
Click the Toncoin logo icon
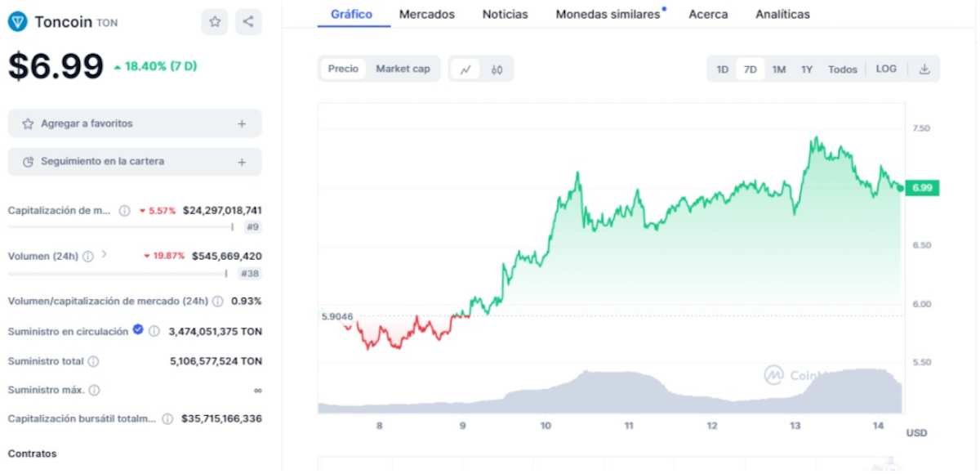click(x=18, y=22)
